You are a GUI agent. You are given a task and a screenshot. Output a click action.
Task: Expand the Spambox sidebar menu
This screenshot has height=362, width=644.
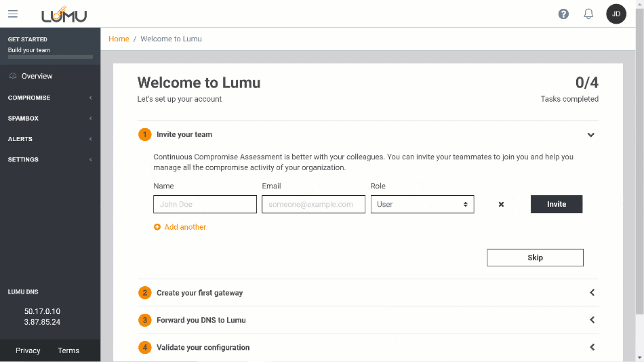[x=50, y=119]
